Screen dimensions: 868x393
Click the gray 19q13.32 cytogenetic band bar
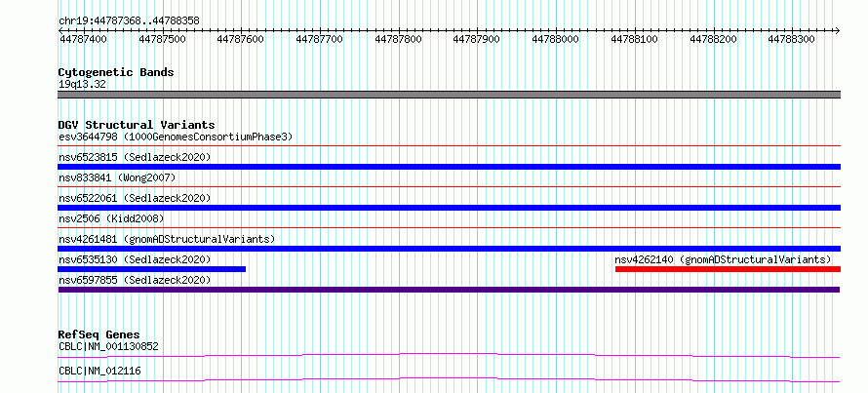click(449, 95)
